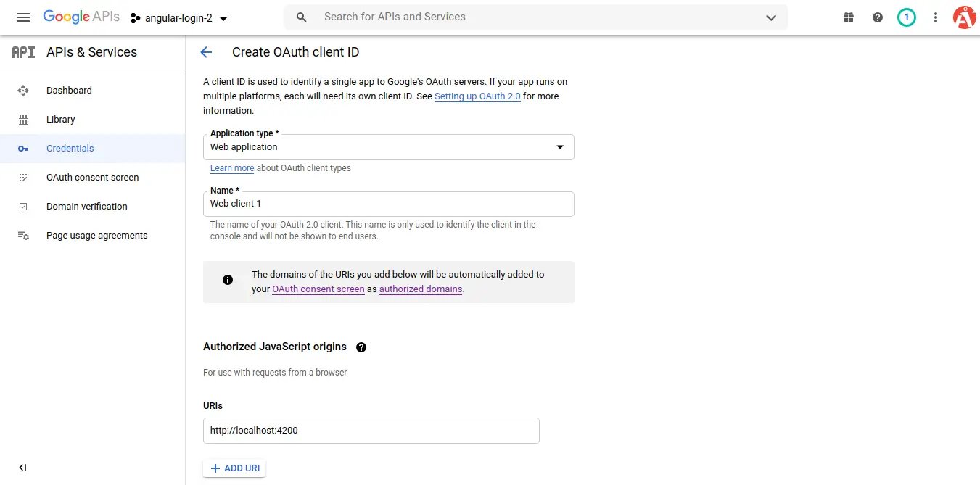Click the account avatar in top right
Image resolution: width=980 pixels, height=485 pixels.
pyautogui.click(x=964, y=17)
